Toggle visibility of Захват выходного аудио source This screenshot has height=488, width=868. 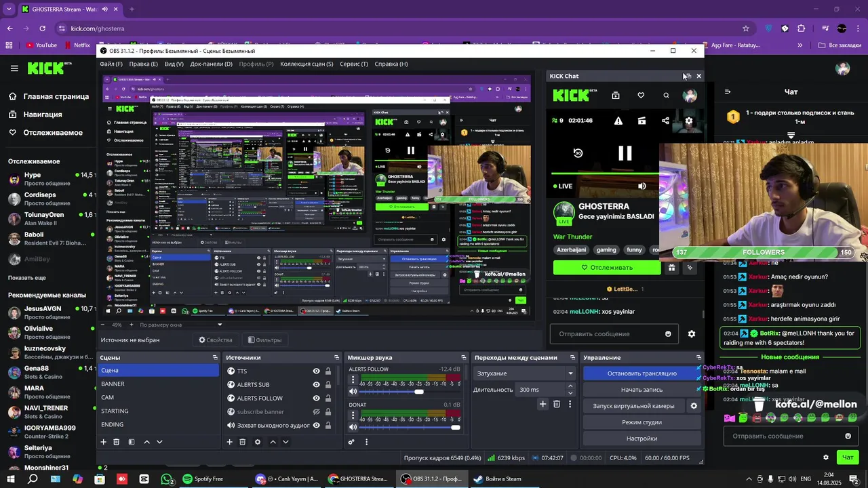pos(316,426)
